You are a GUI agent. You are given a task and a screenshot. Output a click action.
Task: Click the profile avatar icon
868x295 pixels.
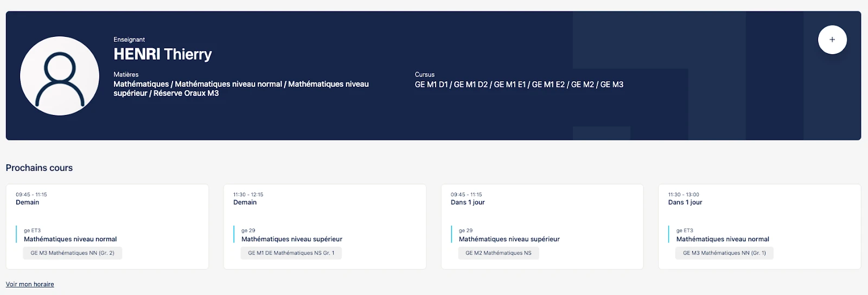tap(60, 76)
